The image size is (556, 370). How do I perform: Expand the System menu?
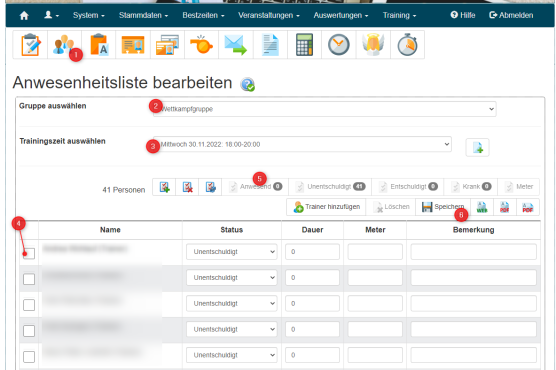click(x=89, y=15)
